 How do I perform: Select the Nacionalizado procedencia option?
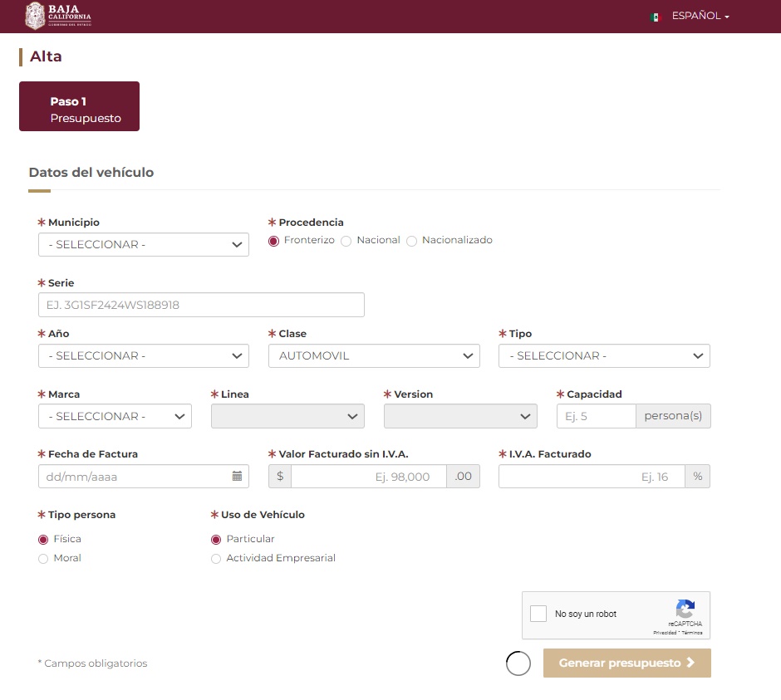click(x=411, y=241)
